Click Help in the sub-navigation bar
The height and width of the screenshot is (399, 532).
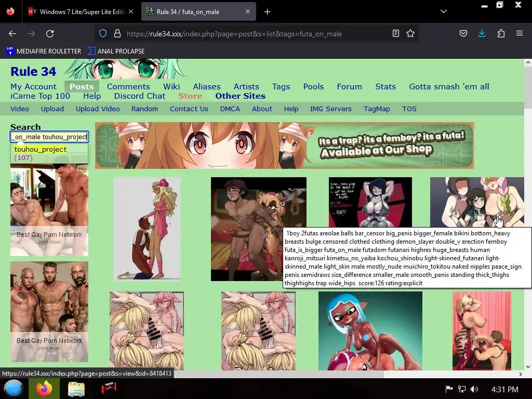(x=291, y=109)
